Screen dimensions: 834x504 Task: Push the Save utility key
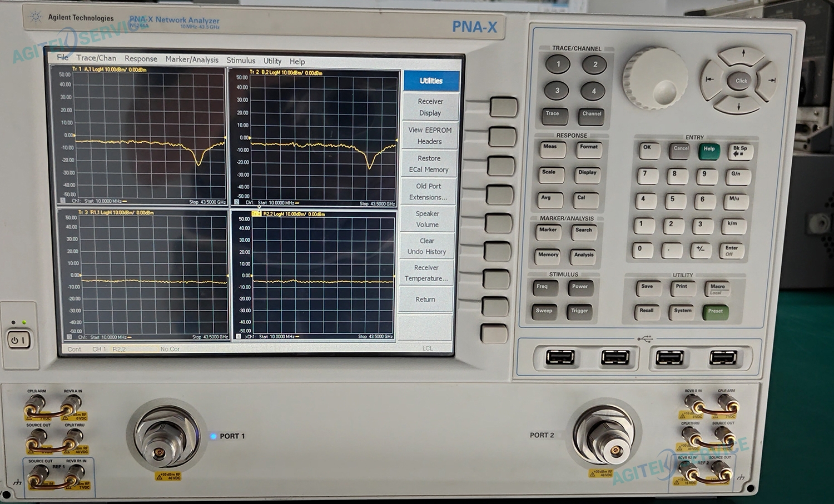(x=649, y=288)
